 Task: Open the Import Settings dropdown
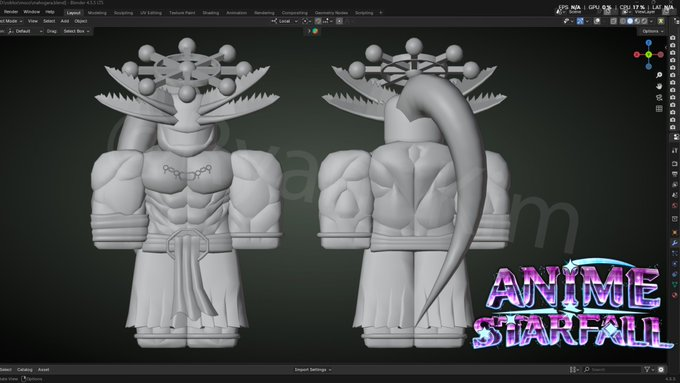(313, 370)
